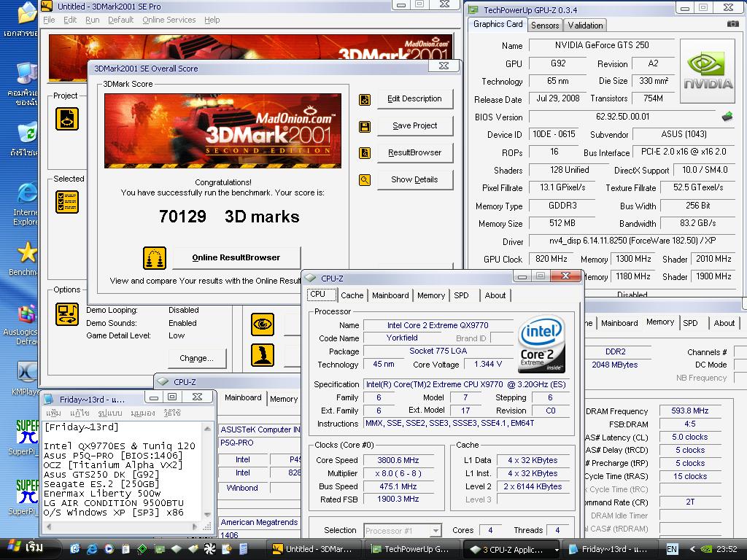Click the Selected tests checklist icon
Image resolution: width=747 pixels, height=560 pixels.
coord(67,202)
